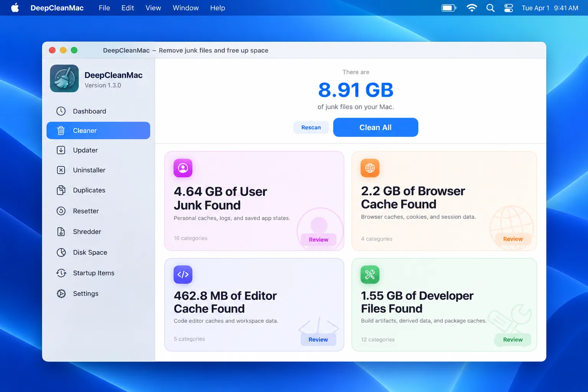Click the Resetter circular icon
This screenshot has width=588, height=392.
click(x=61, y=211)
